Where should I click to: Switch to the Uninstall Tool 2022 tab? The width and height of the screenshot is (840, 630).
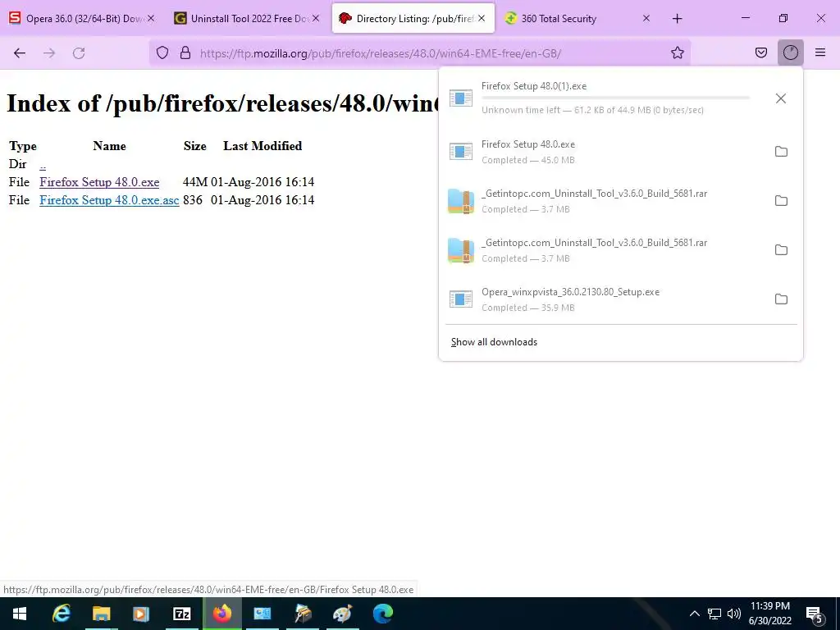(247, 19)
